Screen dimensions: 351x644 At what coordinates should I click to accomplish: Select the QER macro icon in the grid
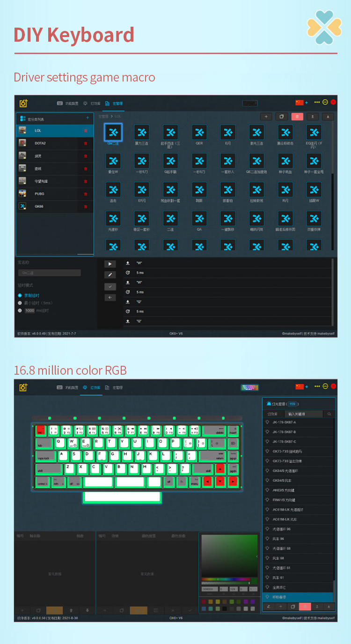[199, 133]
